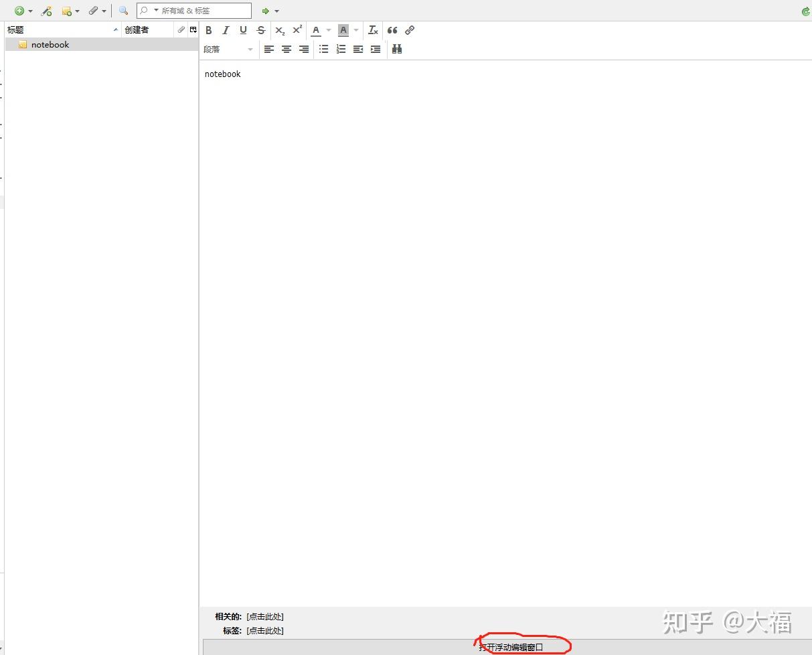The width and height of the screenshot is (812, 655).
Task: Toggle Blockquote formatting
Action: [x=392, y=30]
